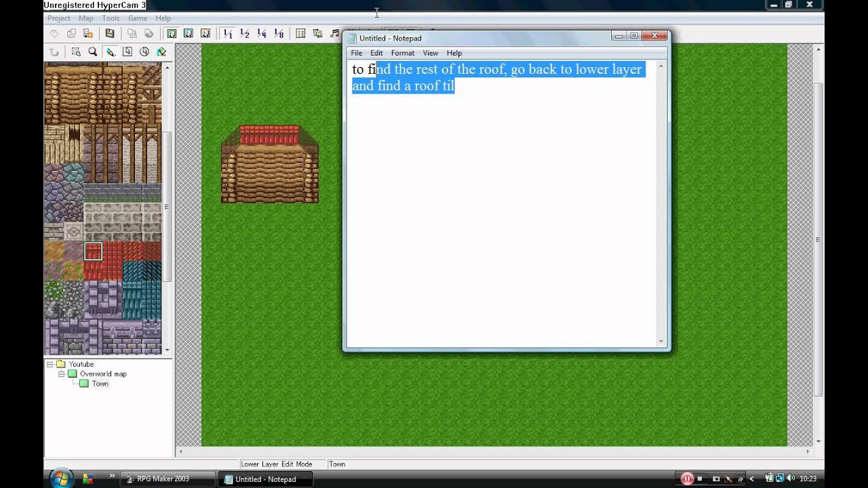Click the tile palette scroll up arrow

click(167, 66)
